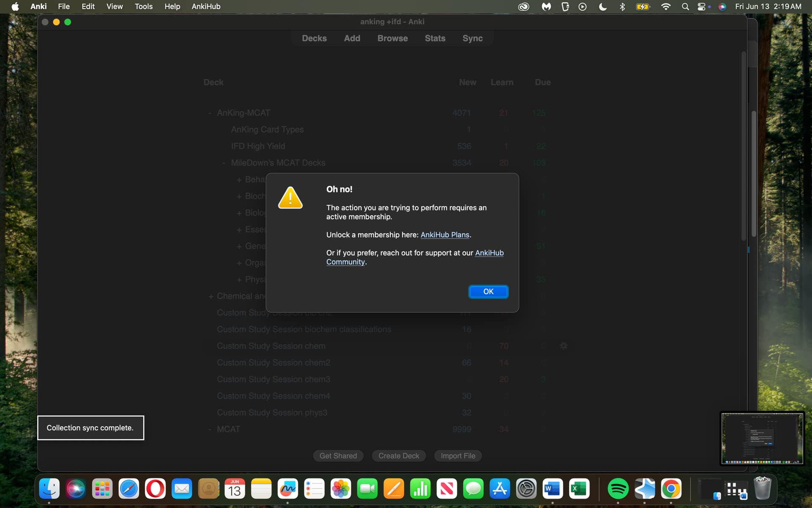Expand the Phys... subdeck plus sign
812x508 pixels.
pyautogui.click(x=239, y=280)
